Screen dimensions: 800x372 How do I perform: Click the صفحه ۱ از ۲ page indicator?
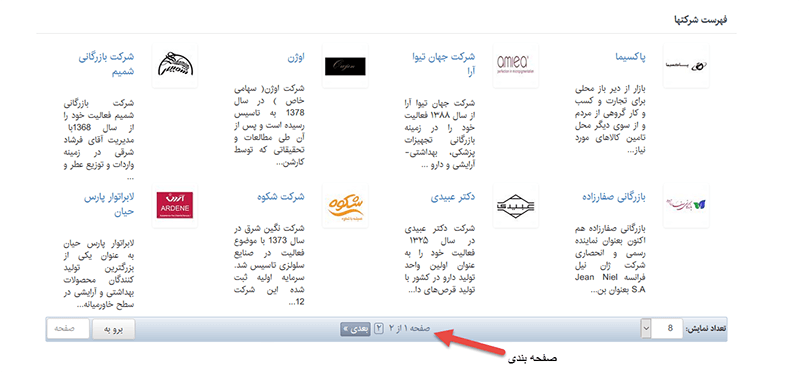click(410, 329)
